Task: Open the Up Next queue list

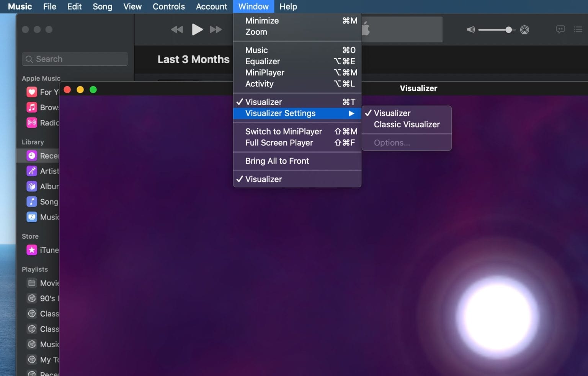Action: (x=578, y=29)
